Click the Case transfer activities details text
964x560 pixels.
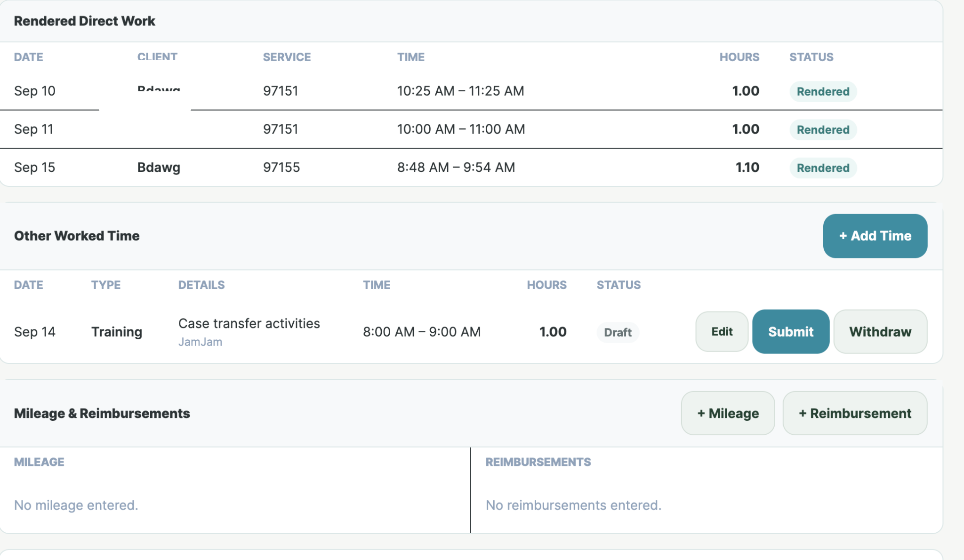pos(249,323)
